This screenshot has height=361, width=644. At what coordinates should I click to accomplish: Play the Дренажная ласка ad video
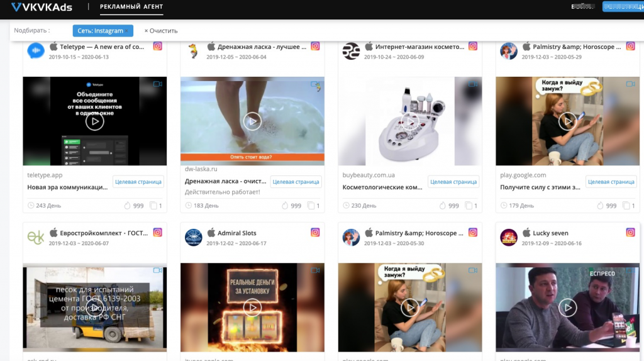(x=252, y=121)
